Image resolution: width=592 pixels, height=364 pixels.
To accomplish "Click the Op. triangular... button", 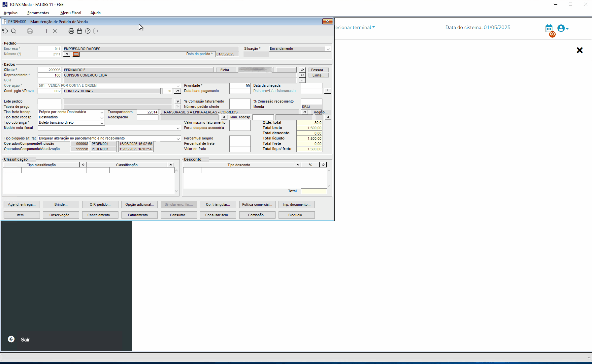I will click(218, 204).
